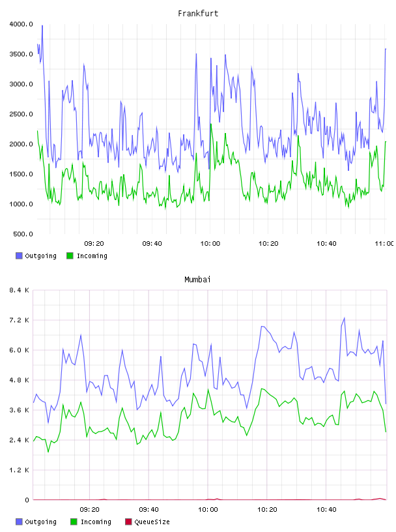Screen dimensions: 396x532
Task: Click the Mumbai chart title
Action: click(197, 280)
